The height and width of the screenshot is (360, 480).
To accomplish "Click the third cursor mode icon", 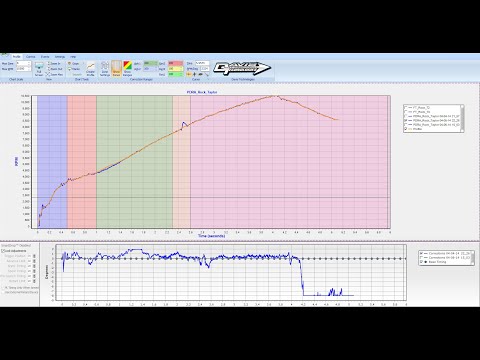I will click(200, 74).
